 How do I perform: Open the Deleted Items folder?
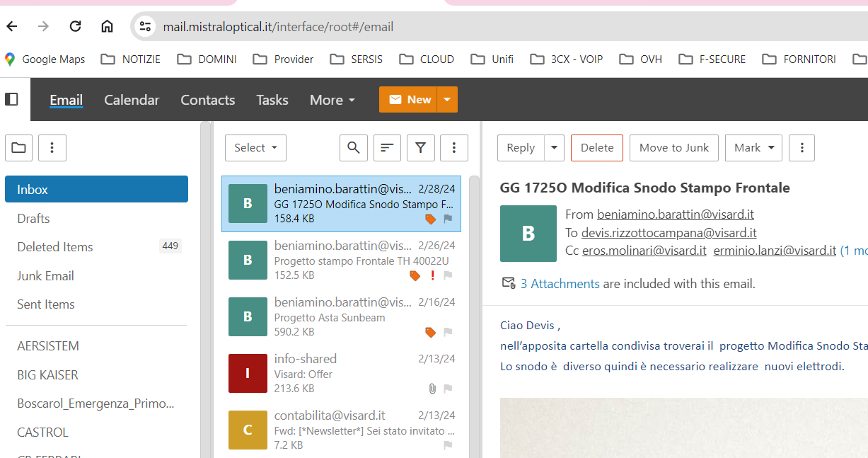tap(55, 247)
